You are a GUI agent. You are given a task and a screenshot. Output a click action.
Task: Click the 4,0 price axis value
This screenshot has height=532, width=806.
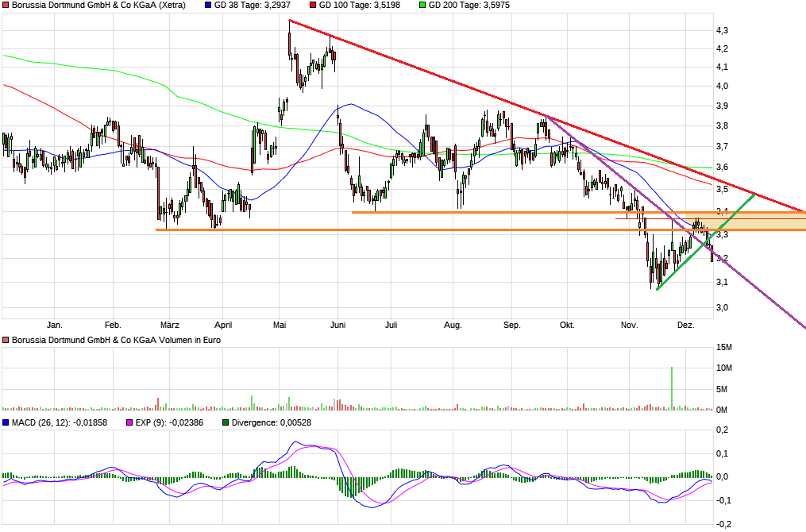(x=722, y=86)
